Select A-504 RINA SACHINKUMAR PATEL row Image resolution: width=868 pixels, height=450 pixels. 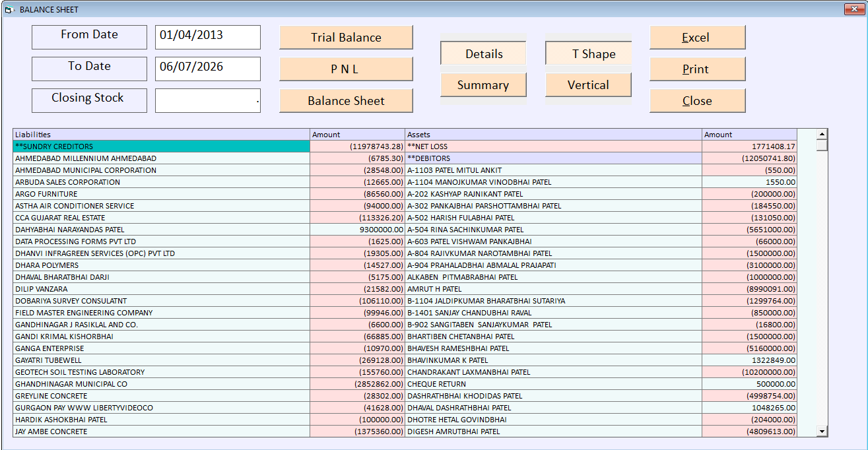(x=553, y=230)
